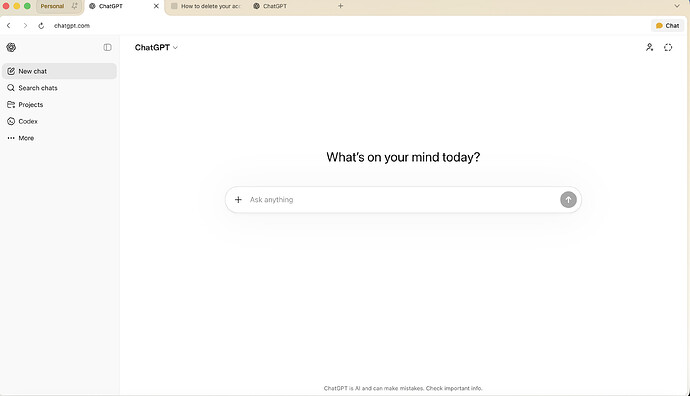Click the ChatGPT logo in sidebar

coord(11,48)
